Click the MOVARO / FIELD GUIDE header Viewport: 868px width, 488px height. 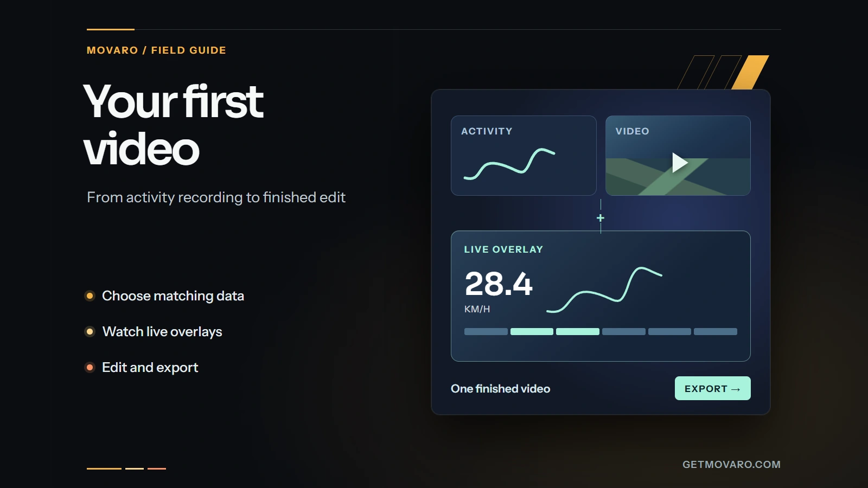click(156, 50)
